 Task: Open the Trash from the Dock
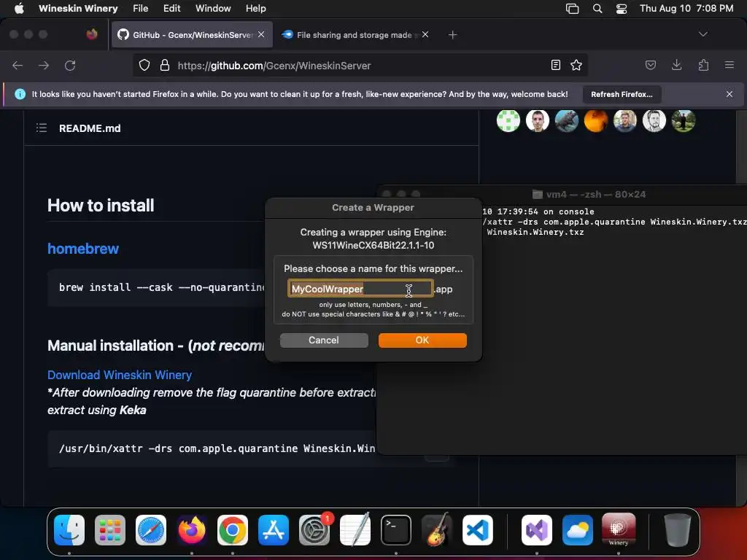(678, 530)
